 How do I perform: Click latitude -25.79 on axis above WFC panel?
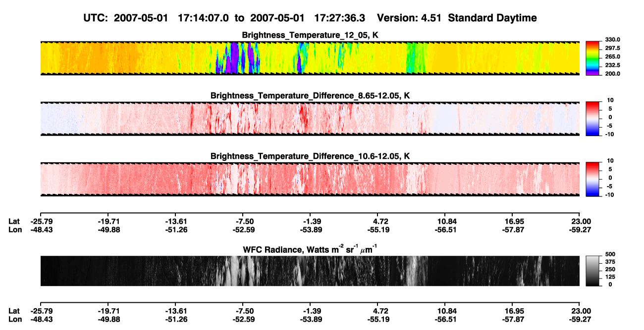pos(41,221)
